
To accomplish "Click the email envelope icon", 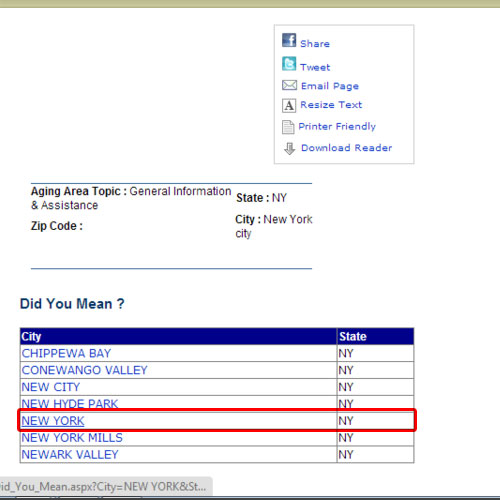I will click(289, 85).
